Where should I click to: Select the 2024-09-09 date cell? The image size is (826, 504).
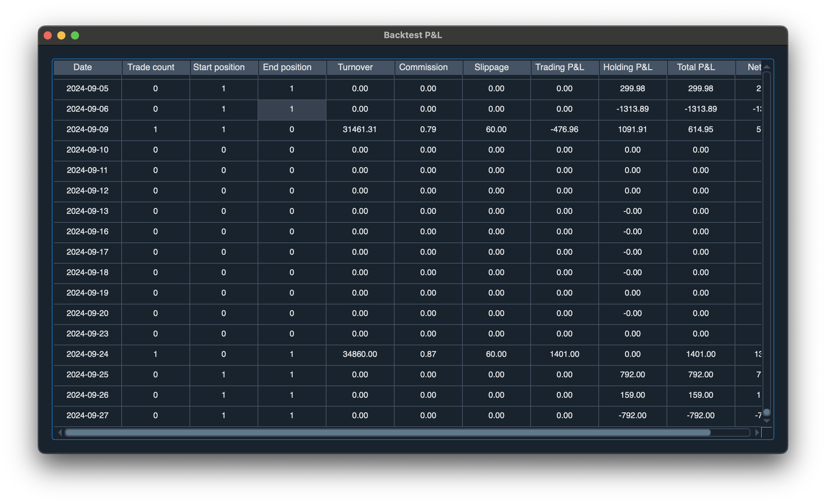click(x=88, y=129)
